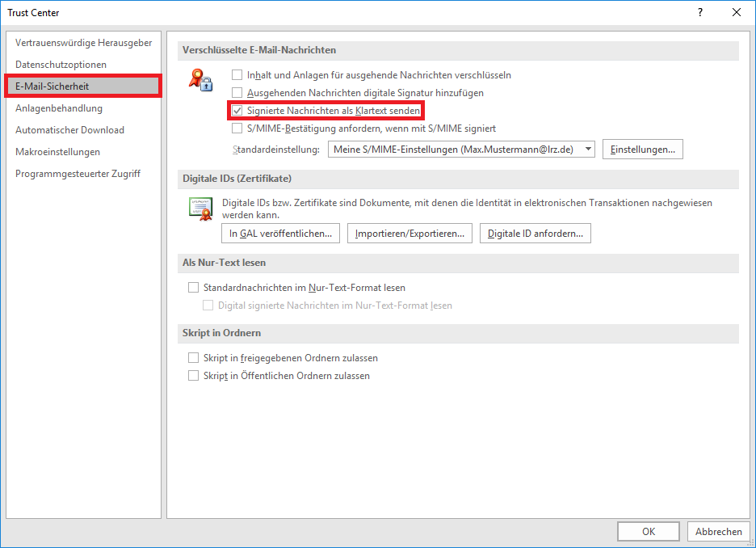This screenshot has width=756, height=548.
Task: Click In GAL veröffentlichen... button
Action: click(x=280, y=234)
